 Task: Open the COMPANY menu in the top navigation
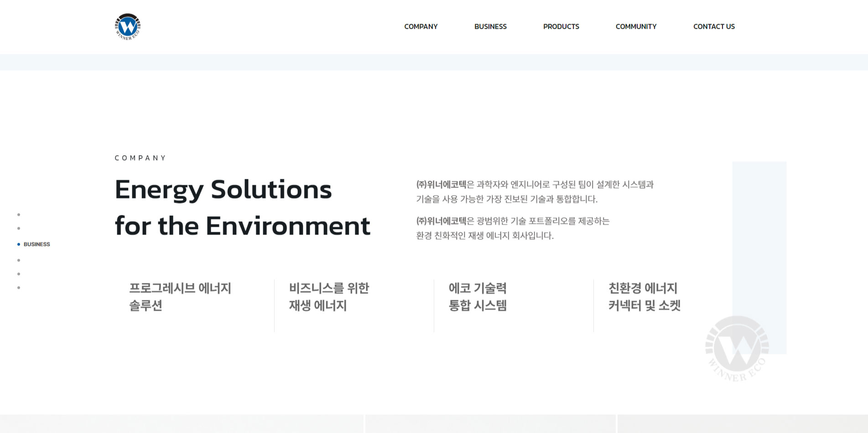pos(421,26)
